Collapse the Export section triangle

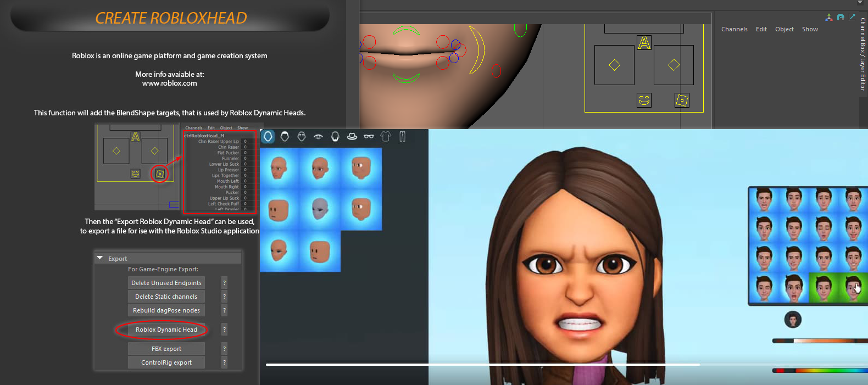tap(100, 258)
